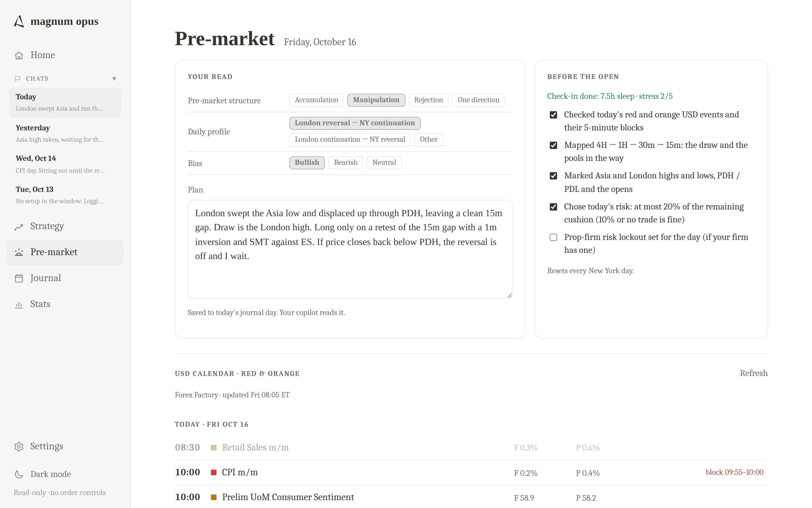The image size is (812, 508).
Task: Click 'Forex Factory · updated Fri 08:05 ET'
Action: (x=232, y=395)
